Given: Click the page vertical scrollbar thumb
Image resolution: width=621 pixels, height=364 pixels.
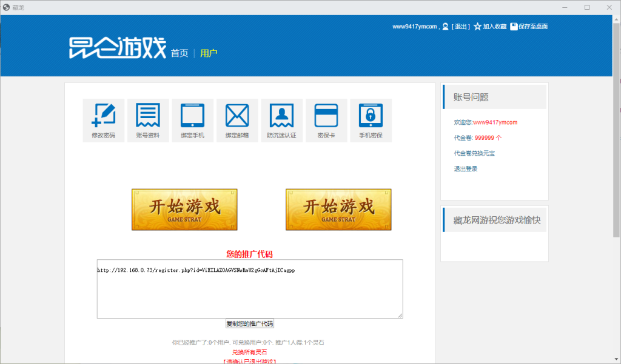Looking at the screenshot, I should pos(617,130).
